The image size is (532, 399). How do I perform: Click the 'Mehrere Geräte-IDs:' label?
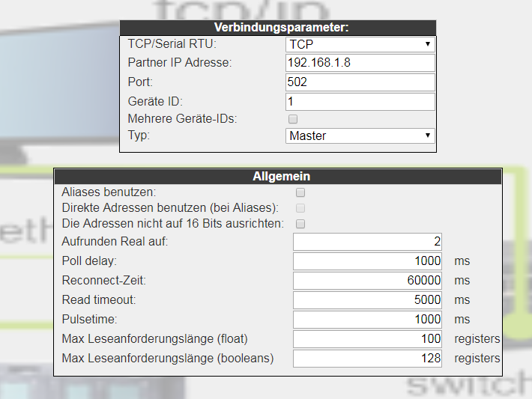point(182,118)
